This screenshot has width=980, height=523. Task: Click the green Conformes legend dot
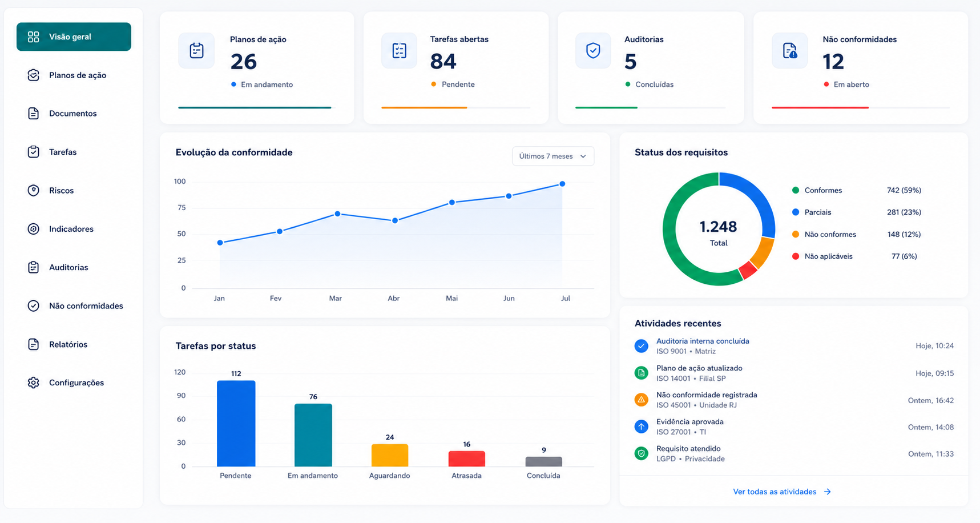(x=796, y=190)
